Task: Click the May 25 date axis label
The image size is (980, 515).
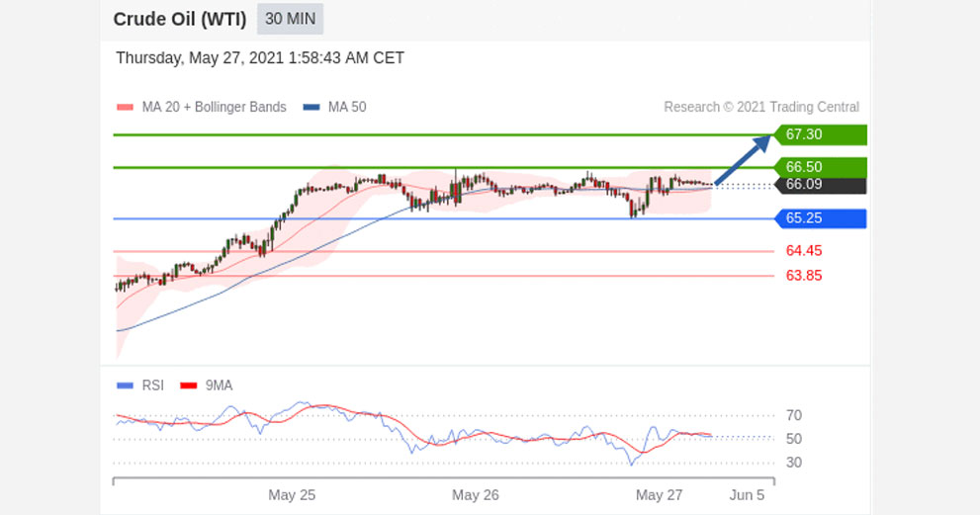Action: (292, 495)
